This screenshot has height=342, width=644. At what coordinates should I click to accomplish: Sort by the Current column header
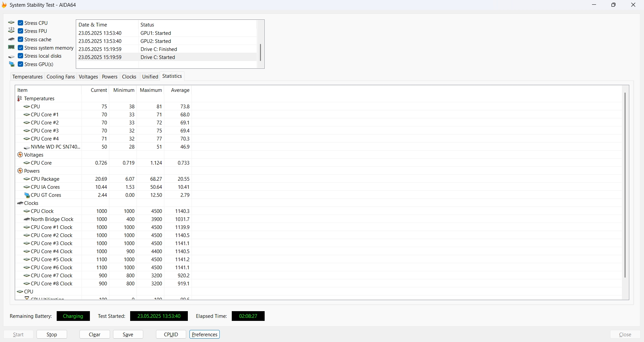point(96,90)
